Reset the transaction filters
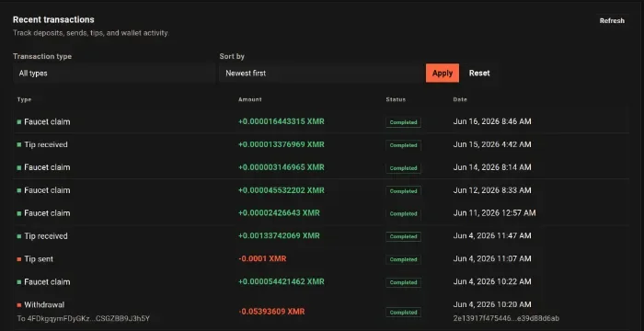 (479, 74)
